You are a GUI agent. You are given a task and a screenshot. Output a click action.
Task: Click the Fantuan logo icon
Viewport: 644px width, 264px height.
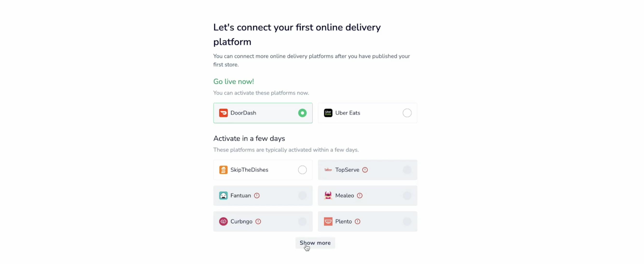coord(223,196)
